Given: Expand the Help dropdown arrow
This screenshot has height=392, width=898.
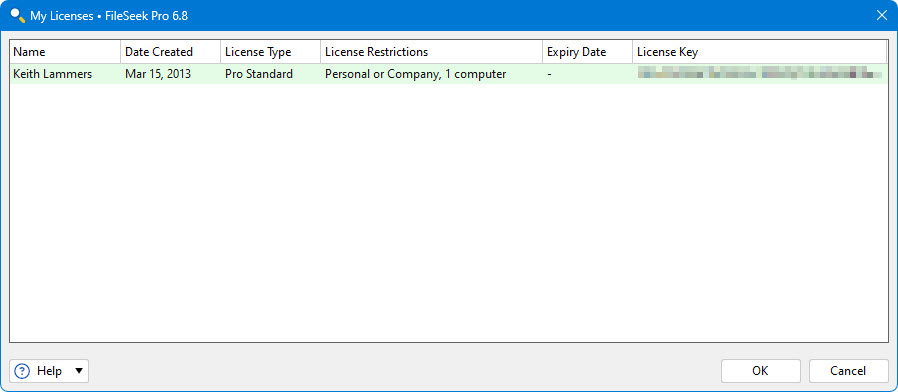Looking at the screenshot, I should [79, 371].
